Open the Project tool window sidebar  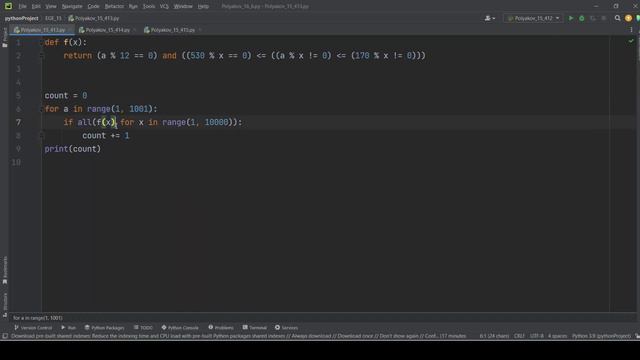coord(4,38)
